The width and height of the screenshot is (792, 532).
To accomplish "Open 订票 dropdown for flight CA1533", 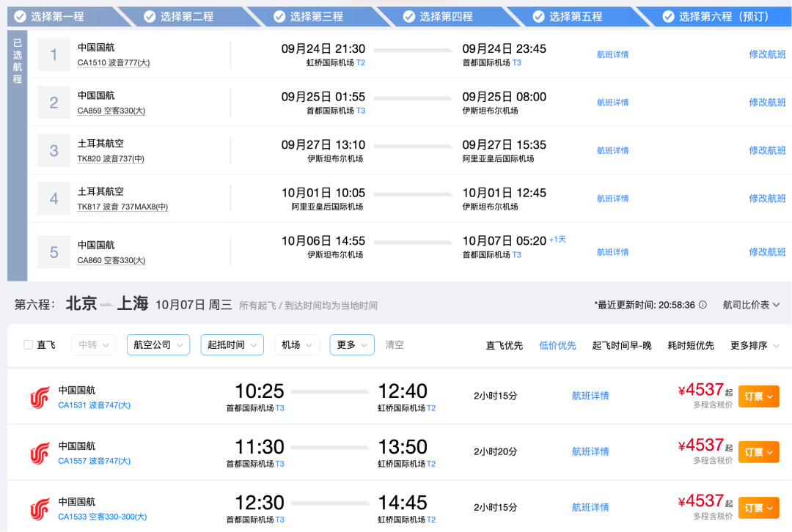I will [759, 508].
